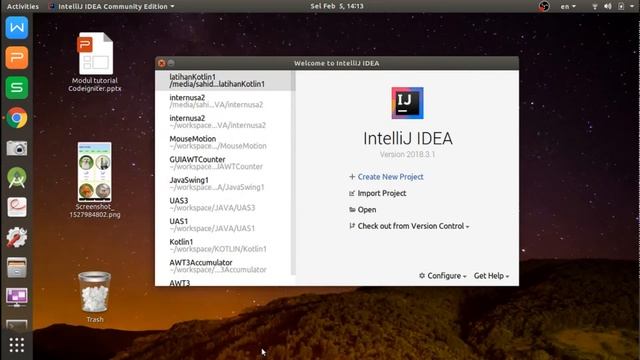Open the en input language menu

pos(568,6)
